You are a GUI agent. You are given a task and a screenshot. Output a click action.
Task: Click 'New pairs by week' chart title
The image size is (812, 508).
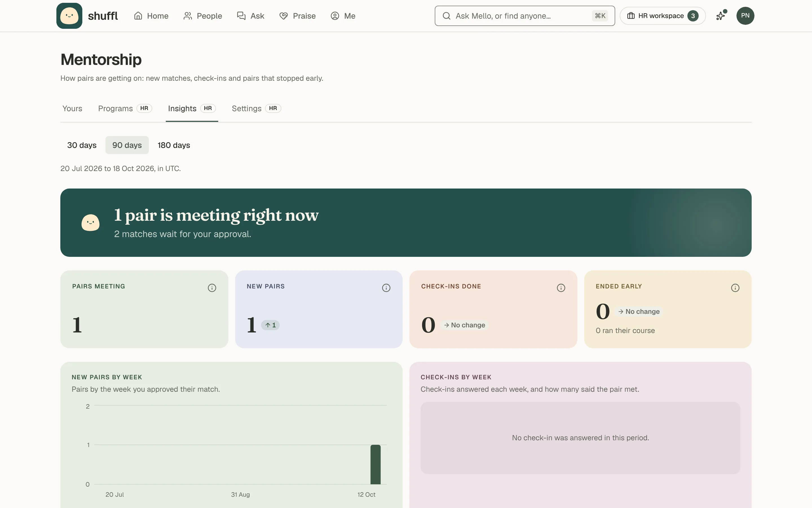pyautogui.click(x=107, y=377)
